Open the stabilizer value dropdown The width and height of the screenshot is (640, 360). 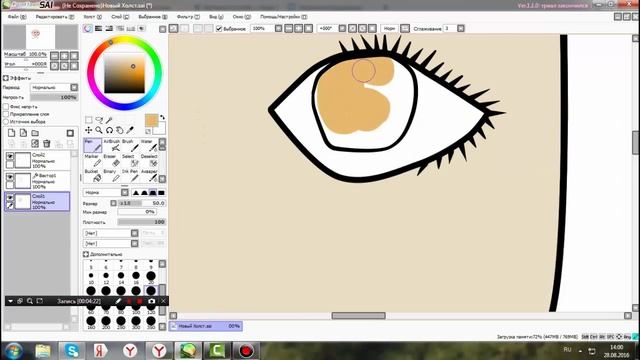tap(461, 29)
